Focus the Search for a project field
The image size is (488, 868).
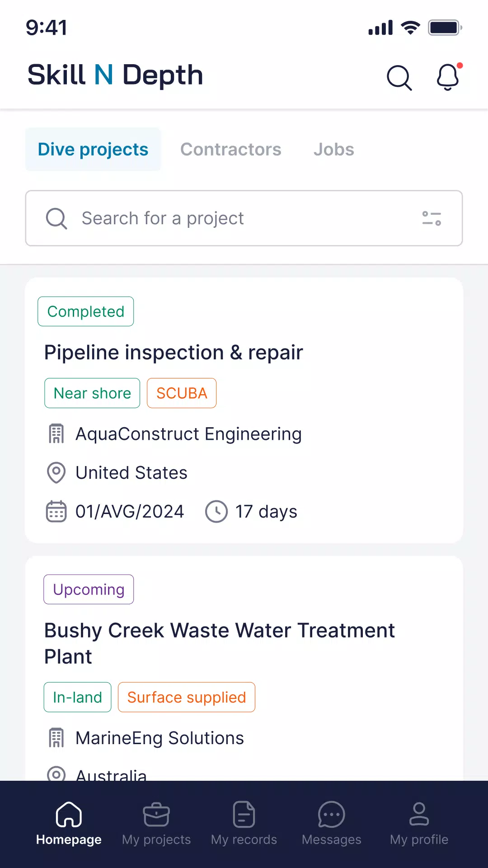(244, 218)
